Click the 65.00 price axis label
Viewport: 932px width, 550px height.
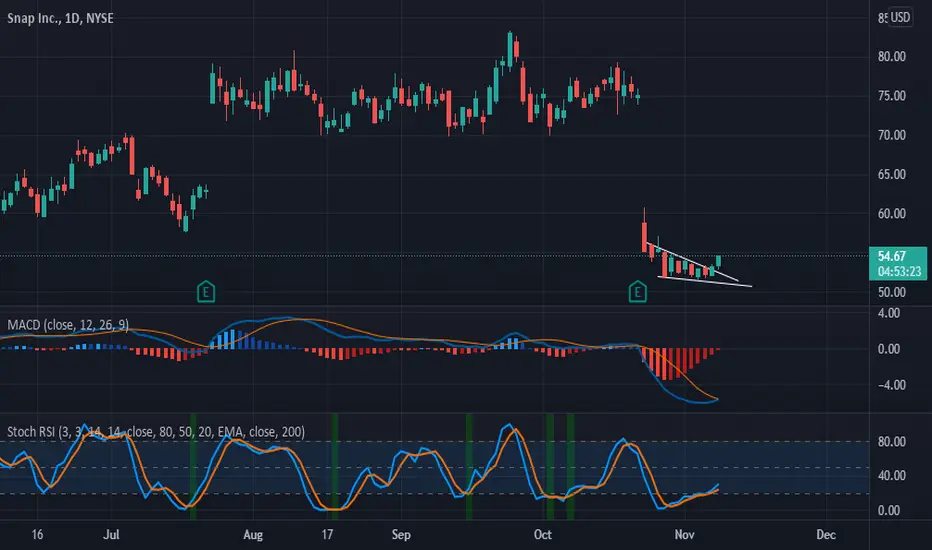click(892, 174)
